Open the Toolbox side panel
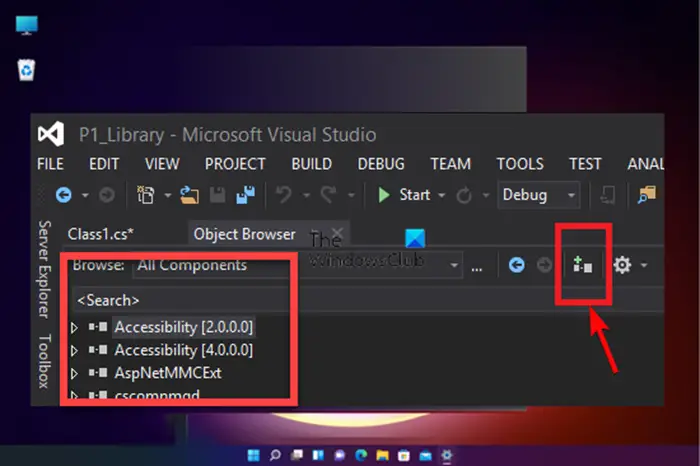 pyautogui.click(x=44, y=361)
